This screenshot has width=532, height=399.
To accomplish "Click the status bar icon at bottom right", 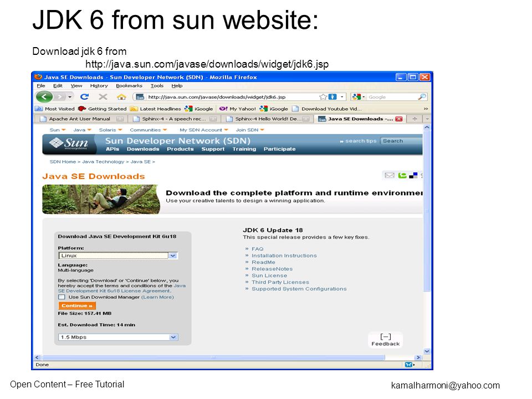I will point(410,365).
